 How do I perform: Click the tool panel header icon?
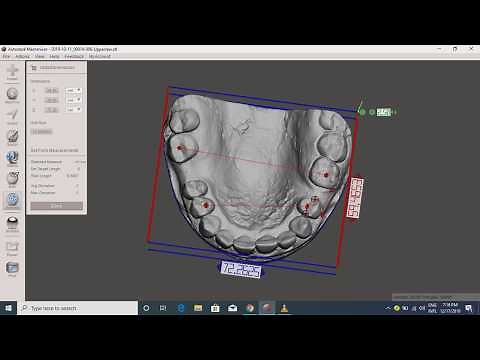34,68
